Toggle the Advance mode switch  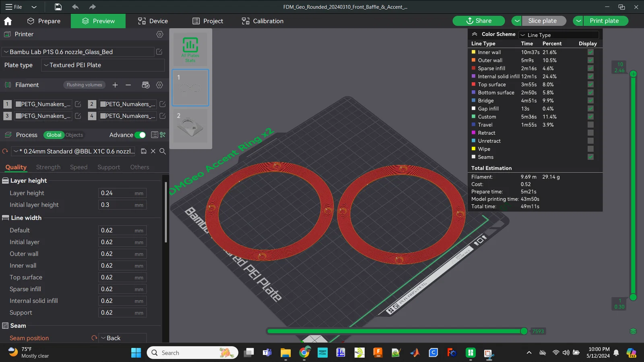(140, 135)
